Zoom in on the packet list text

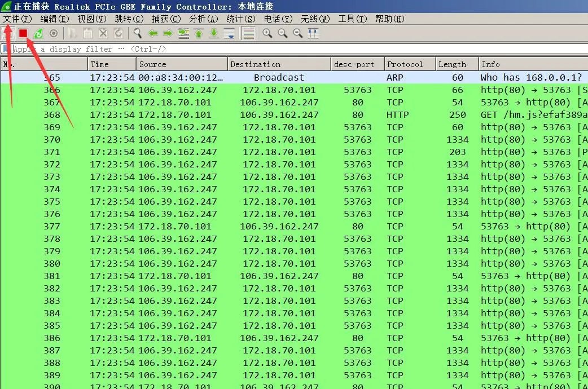pyautogui.click(x=267, y=33)
